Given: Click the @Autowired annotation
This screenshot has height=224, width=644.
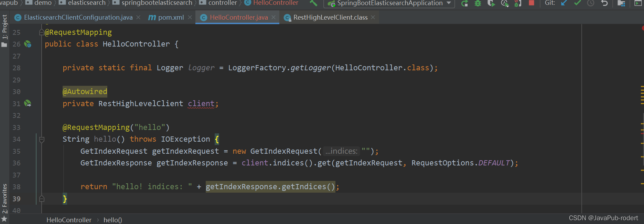Looking at the screenshot, I should tap(85, 92).
